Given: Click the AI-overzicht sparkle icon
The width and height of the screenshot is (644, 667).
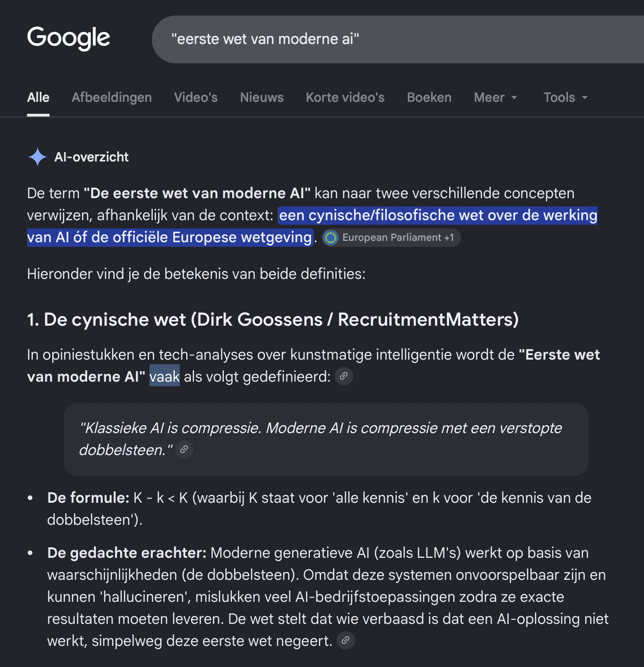Looking at the screenshot, I should coord(37,157).
